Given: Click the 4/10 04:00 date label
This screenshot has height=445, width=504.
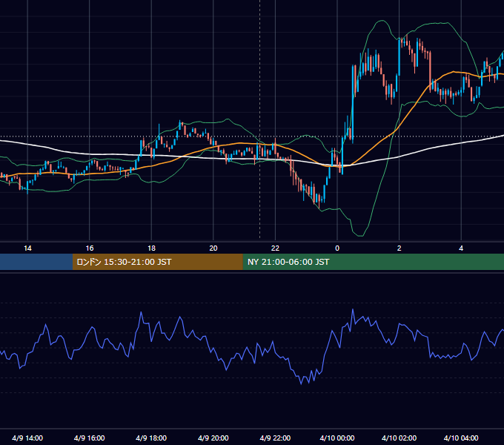Looking at the screenshot, I should coord(461,438).
